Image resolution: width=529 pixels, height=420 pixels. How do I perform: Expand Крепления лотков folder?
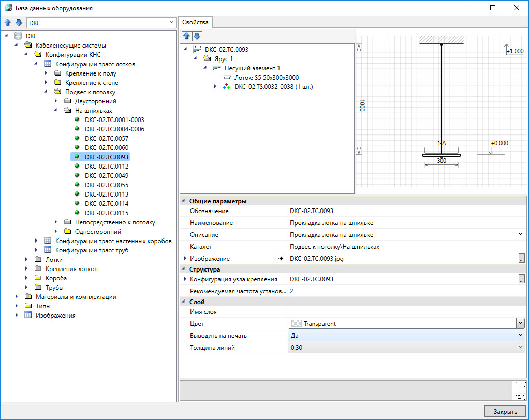click(26, 268)
